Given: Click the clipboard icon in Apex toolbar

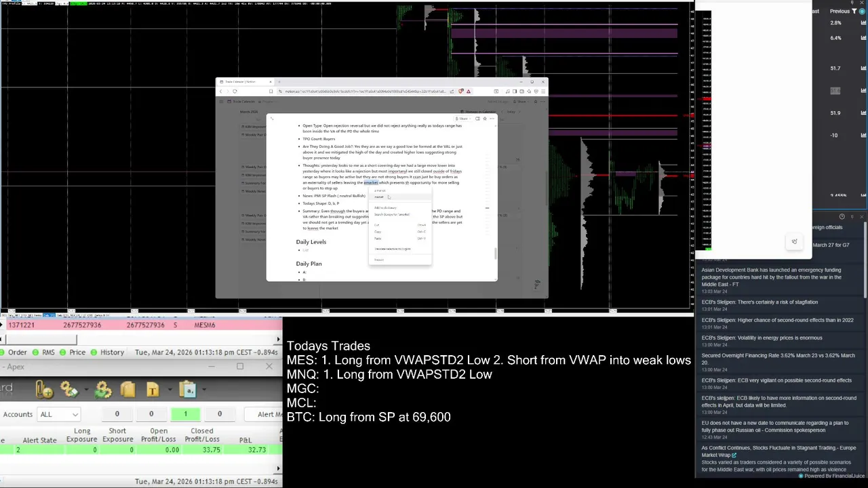Looking at the screenshot, I should [188, 389].
